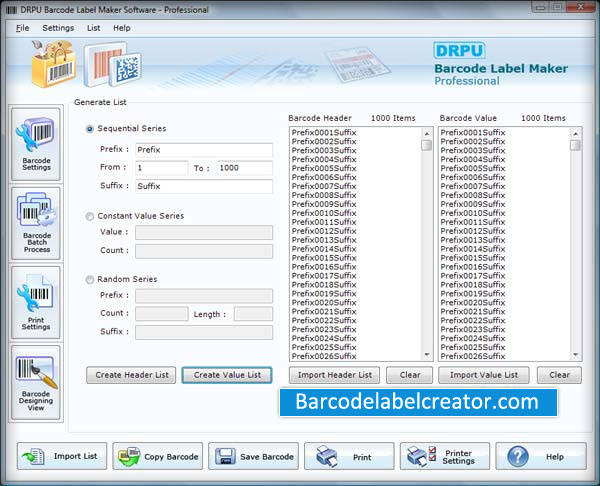Click the Random Series Prefix field
The height and width of the screenshot is (486, 600).
(204, 295)
